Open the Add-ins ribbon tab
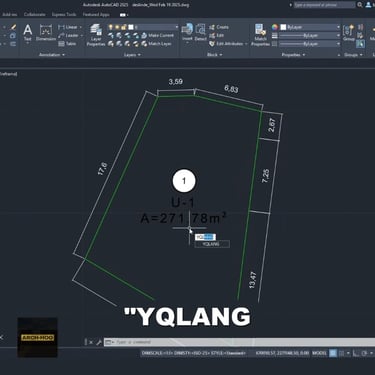 pyautogui.click(x=10, y=15)
